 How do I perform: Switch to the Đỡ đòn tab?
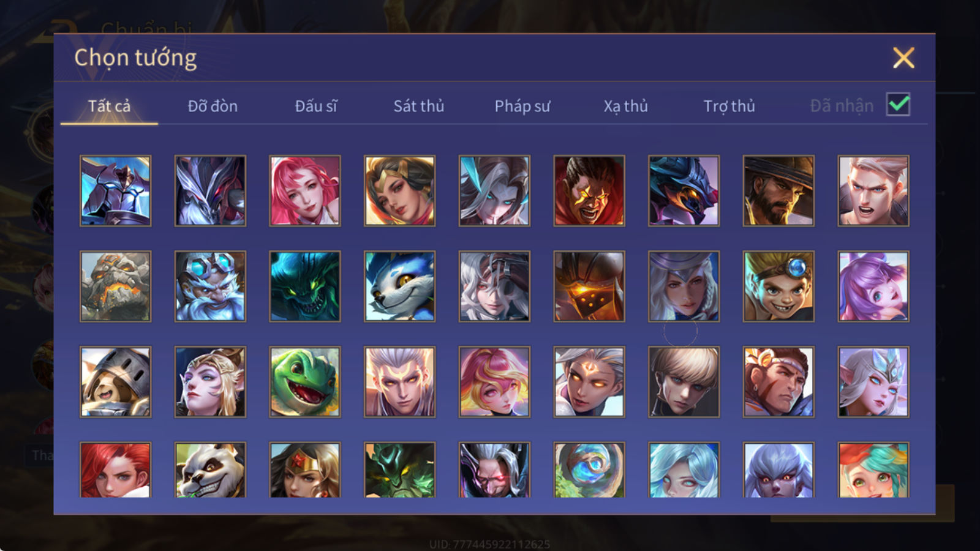(x=213, y=106)
